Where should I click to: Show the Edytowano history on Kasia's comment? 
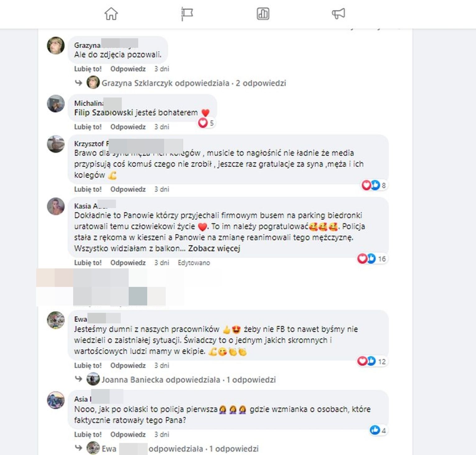coord(194,263)
